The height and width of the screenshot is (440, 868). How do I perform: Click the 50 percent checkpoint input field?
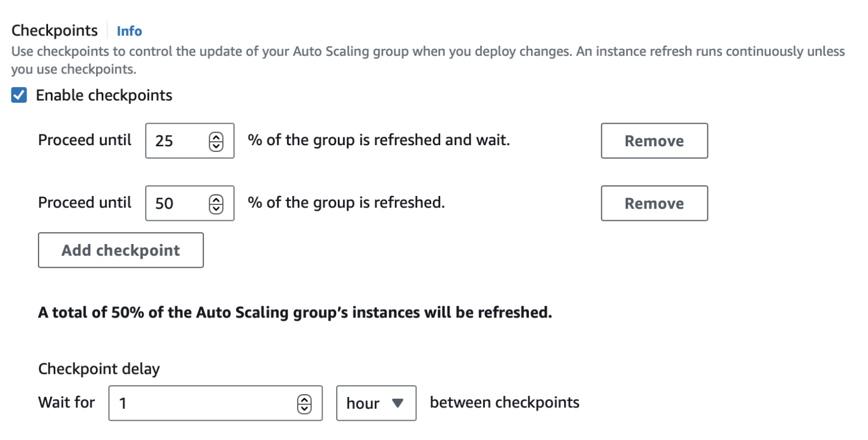click(x=175, y=203)
